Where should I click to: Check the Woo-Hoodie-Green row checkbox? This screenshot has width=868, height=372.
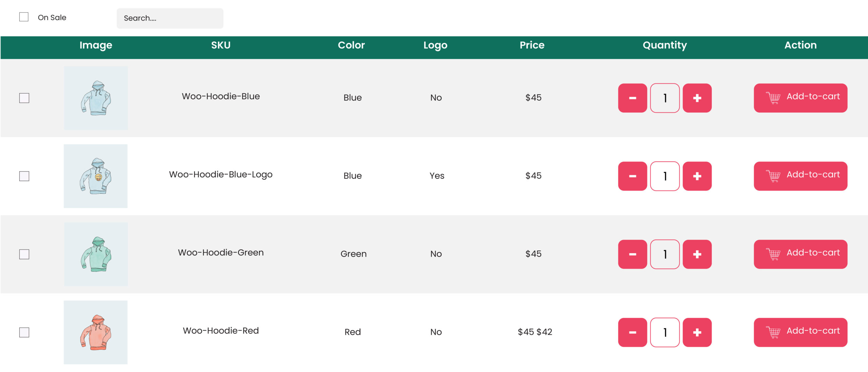(x=24, y=254)
